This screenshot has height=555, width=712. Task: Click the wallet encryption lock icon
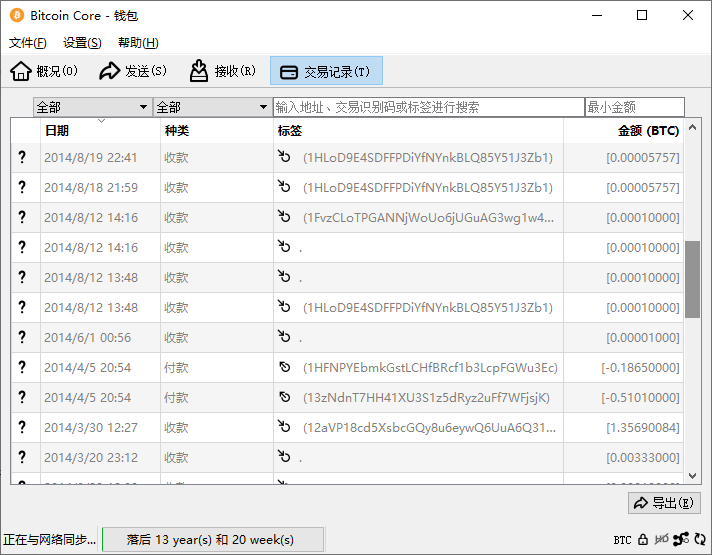643,540
